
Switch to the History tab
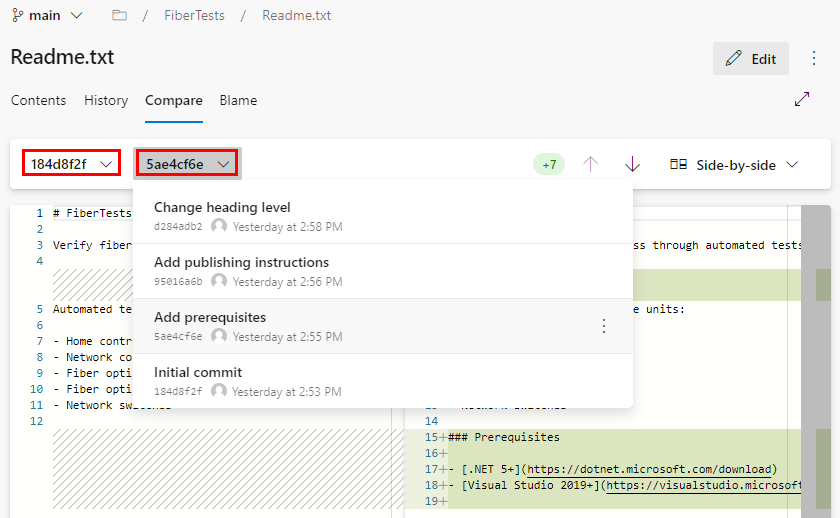[106, 100]
